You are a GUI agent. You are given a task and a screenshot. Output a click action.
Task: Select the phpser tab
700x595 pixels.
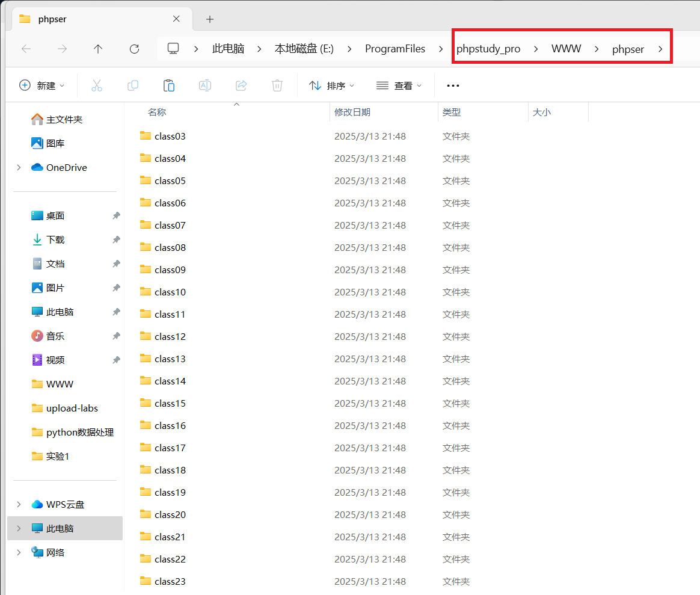pos(103,19)
